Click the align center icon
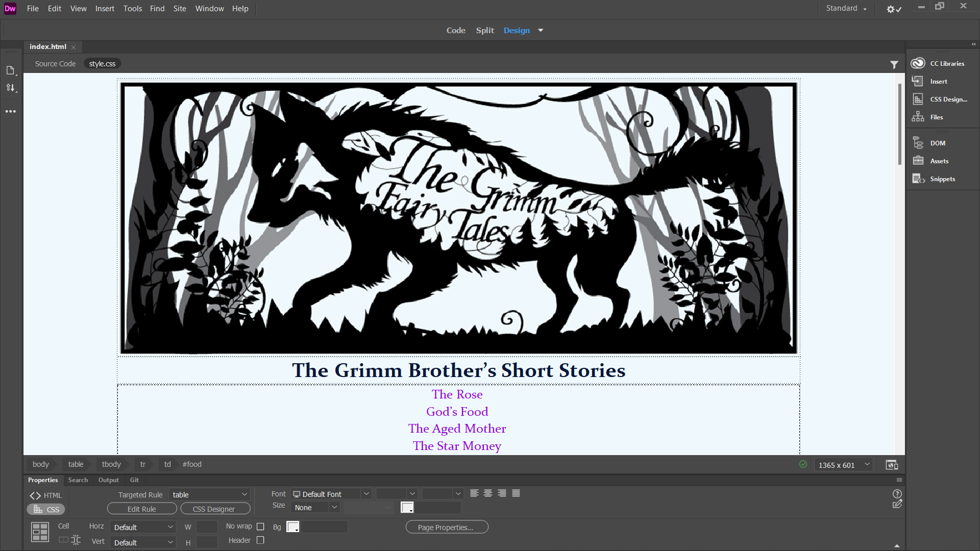This screenshot has width=980, height=551. tap(488, 493)
